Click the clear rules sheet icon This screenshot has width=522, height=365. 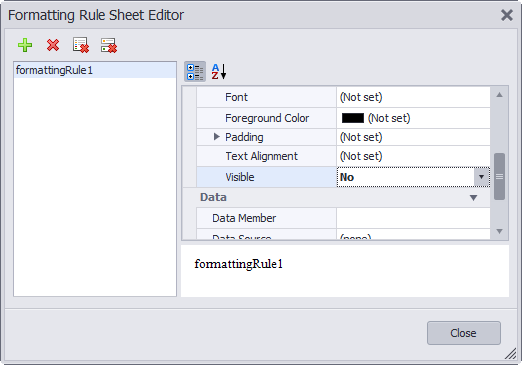tap(81, 45)
